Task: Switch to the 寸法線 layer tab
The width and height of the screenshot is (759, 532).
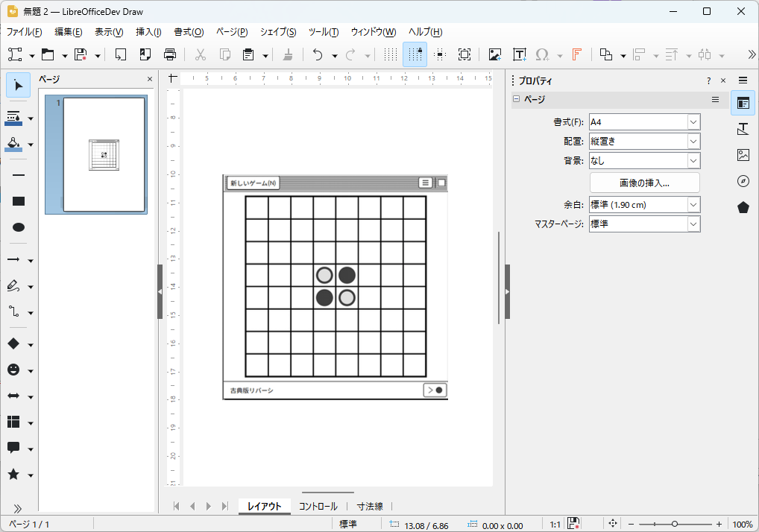Action: pyautogui.click(x=370, y=507)
